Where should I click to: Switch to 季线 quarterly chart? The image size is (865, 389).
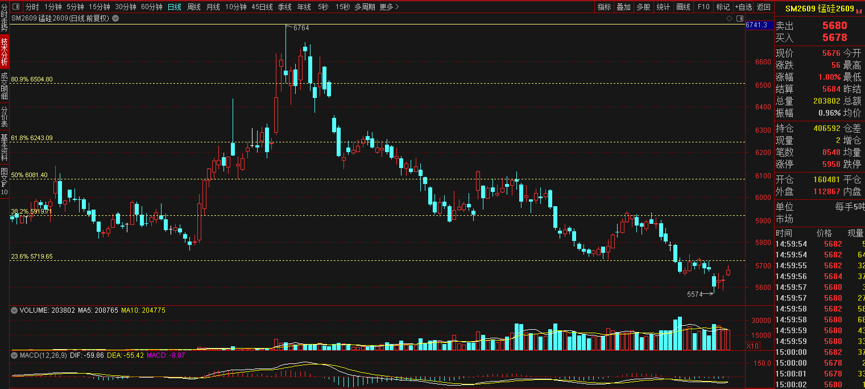(285, 7)
